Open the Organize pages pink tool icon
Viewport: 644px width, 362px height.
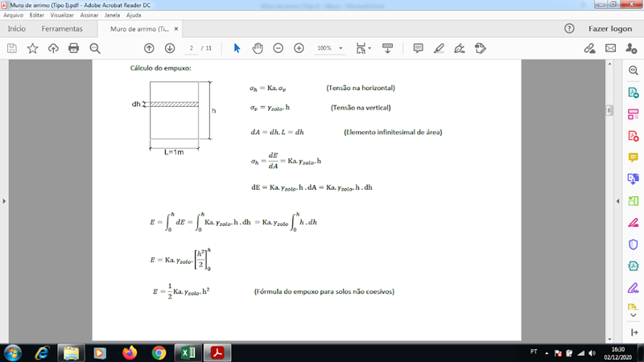(x=634, y=114)
